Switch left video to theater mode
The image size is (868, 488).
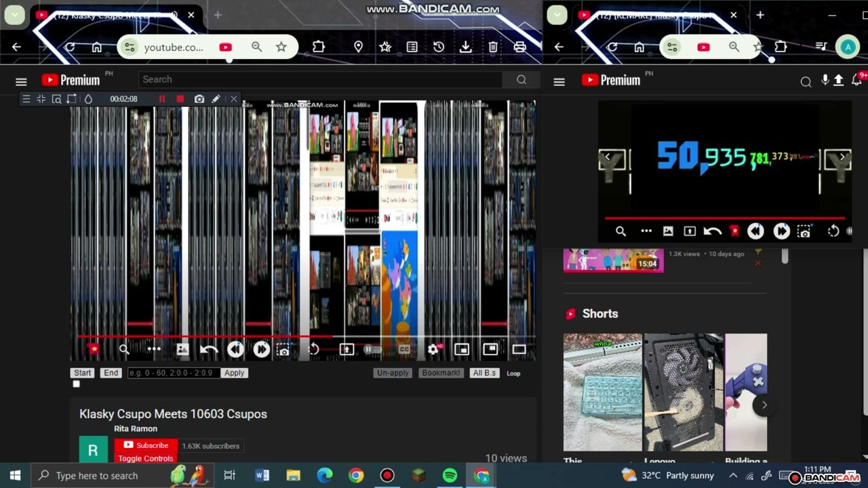pyautogui.click(x=490, y=349)
